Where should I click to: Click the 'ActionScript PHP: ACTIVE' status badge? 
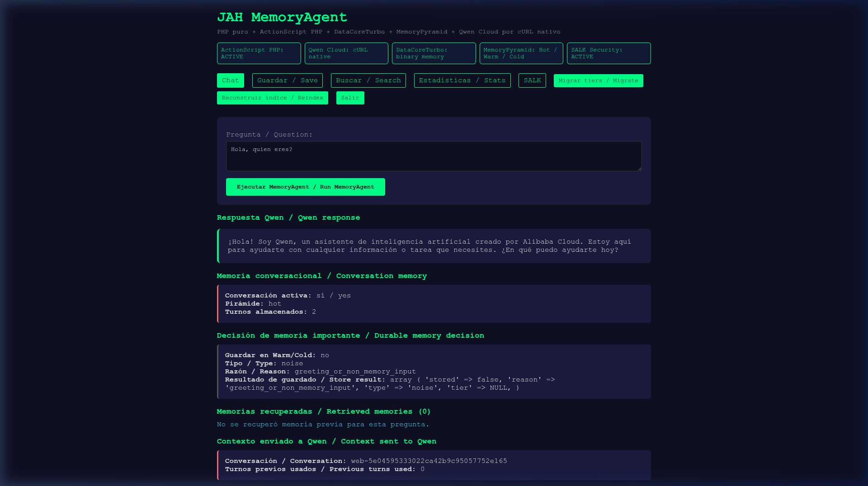tap(259, 53)
